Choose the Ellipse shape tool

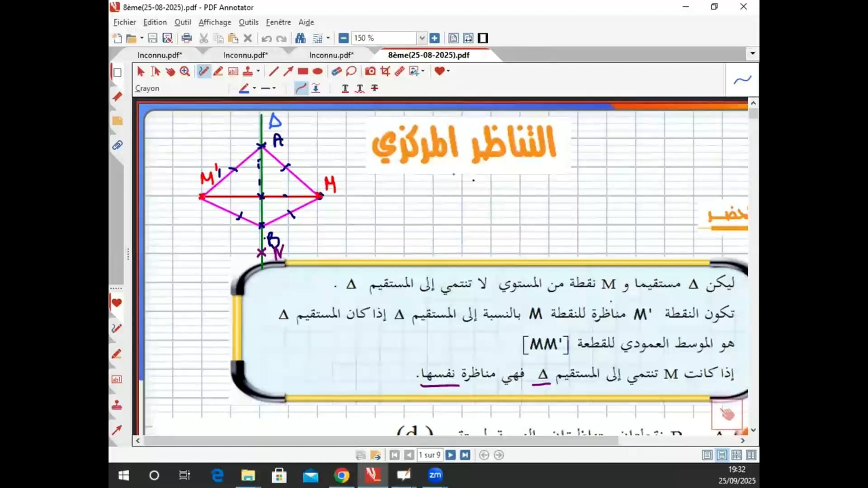click(x=317, y=71)
